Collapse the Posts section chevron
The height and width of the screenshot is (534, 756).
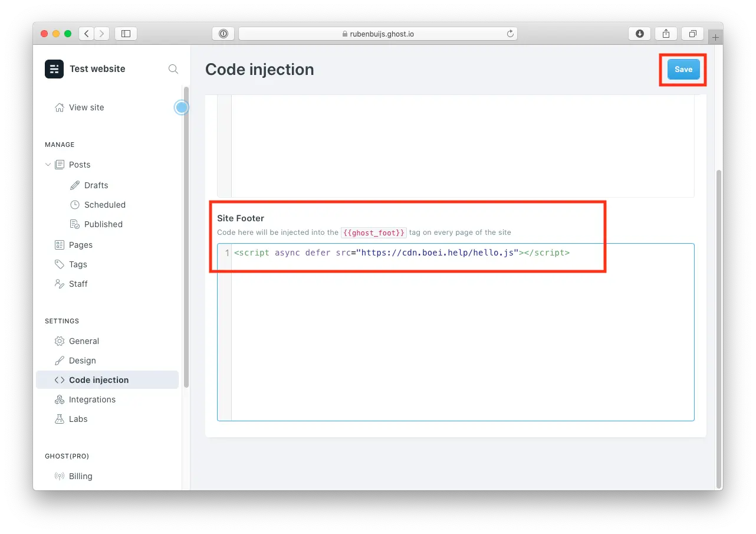48,165
